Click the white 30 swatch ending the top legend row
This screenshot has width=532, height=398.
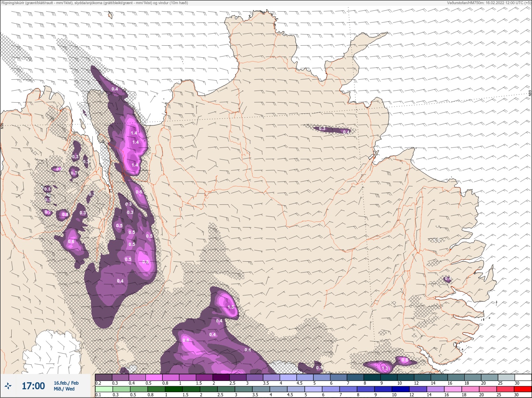(523, 377)
